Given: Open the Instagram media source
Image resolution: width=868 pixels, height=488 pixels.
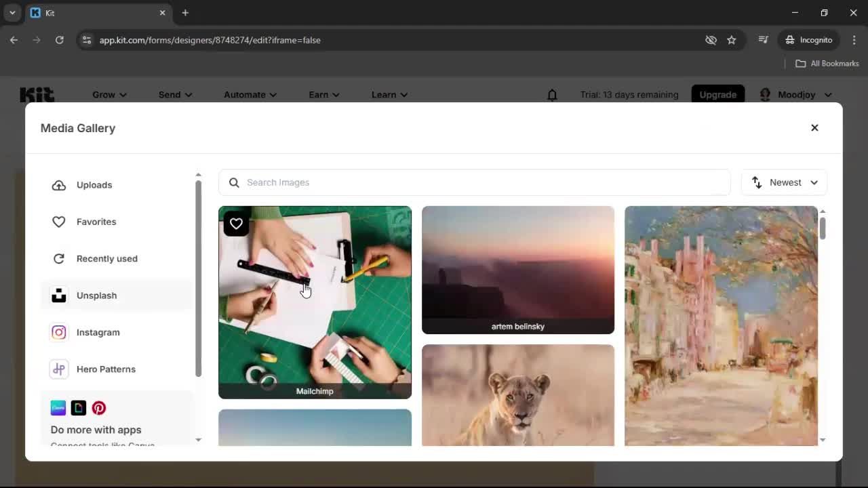Looking at the screenshot, I should tap(98, 332).
